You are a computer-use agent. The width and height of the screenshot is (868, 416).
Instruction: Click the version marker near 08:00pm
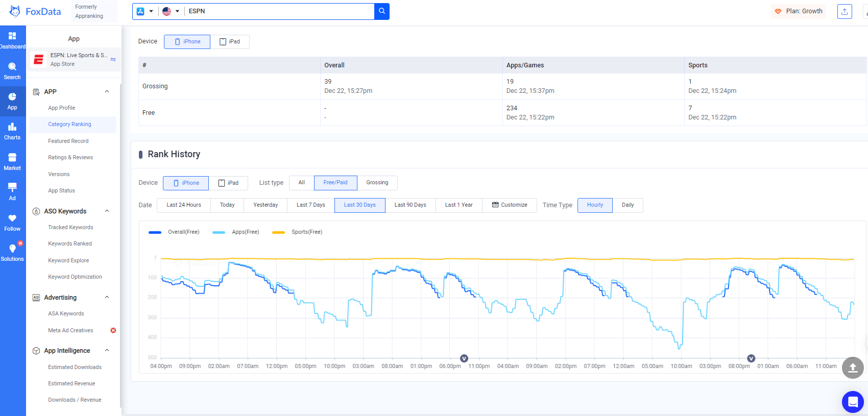(751, 358)
